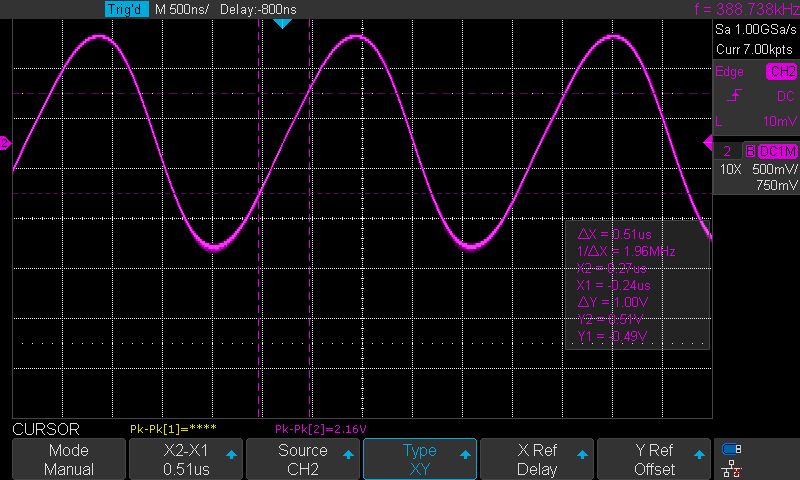This screenshot has width=800, height=480.
Task: Click the channel 2 ground level marker
Action: pos(5,143)
